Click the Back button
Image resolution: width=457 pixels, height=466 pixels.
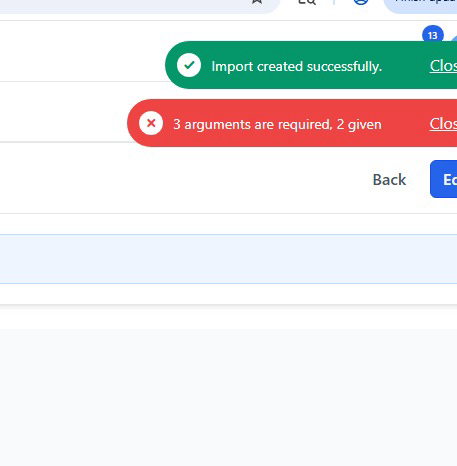[x=389, y=180]
